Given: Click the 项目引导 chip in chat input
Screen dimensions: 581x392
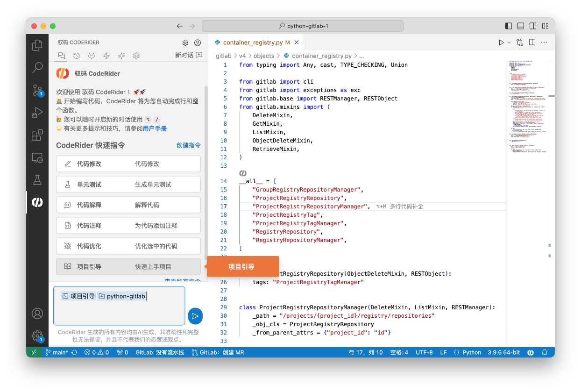Looking at the screenshot, I should tap(78, 296).
